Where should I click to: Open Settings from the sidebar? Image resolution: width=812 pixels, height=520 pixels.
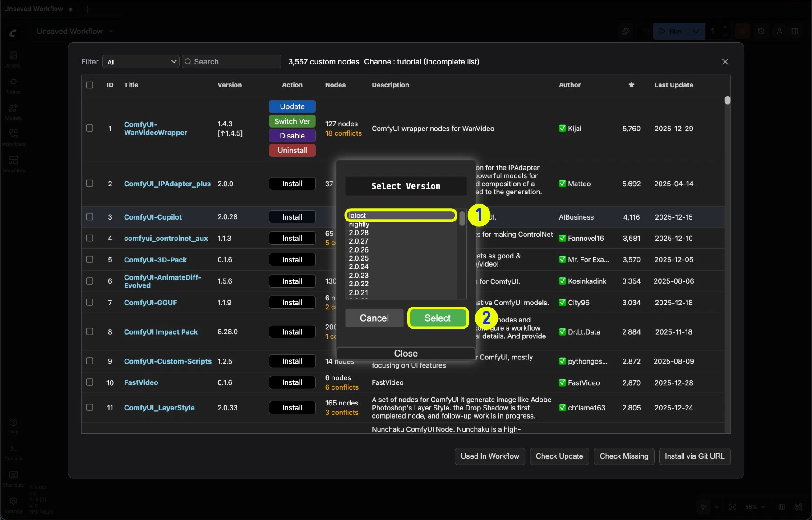pyautogui.click(x=14, y=502)
